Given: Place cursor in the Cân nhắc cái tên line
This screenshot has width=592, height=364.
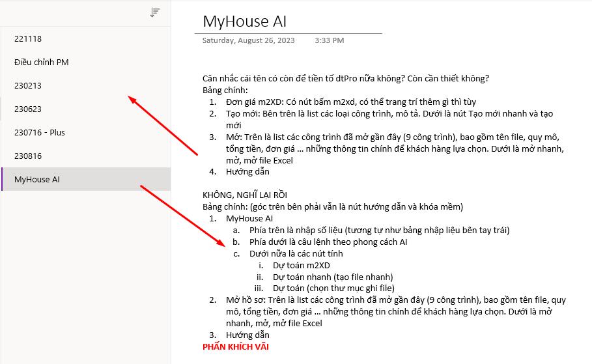Looking at the screenshot, I should tap(345, 79).
